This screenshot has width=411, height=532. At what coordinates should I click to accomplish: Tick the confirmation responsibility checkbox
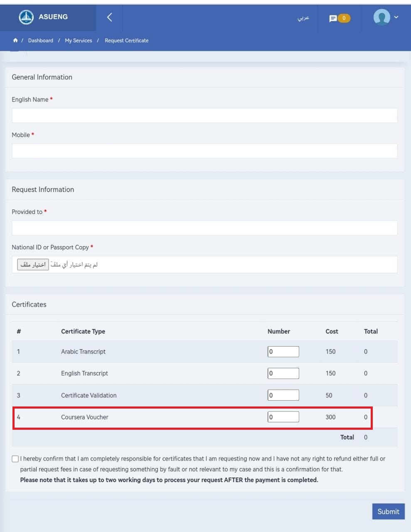[15, 459]
